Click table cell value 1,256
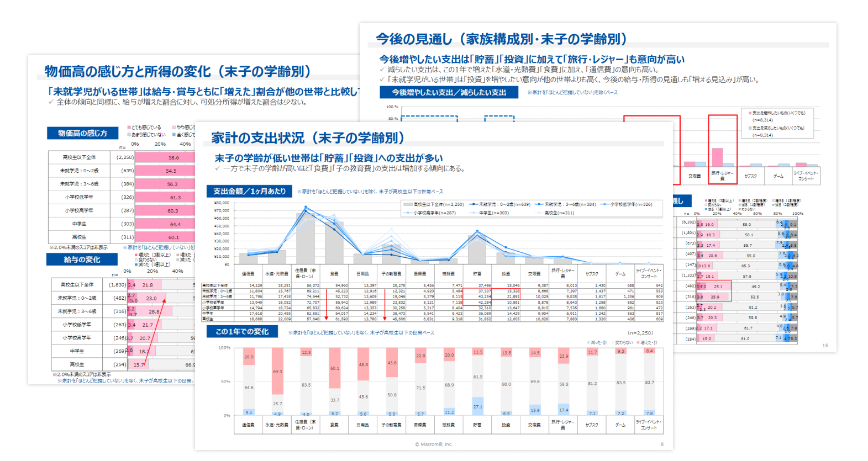The width and height of the screenshot is (868, 461). 629,296
